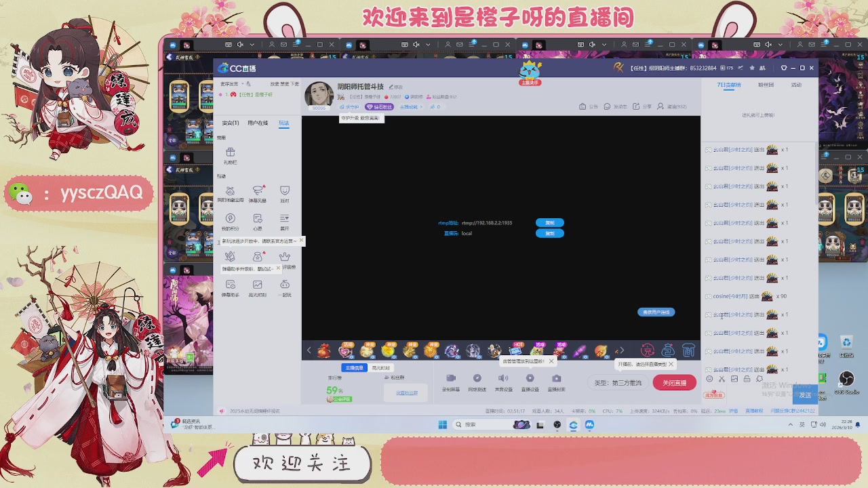
Task: Copy the rtmp address with 复制
Action: click(551, 222)
